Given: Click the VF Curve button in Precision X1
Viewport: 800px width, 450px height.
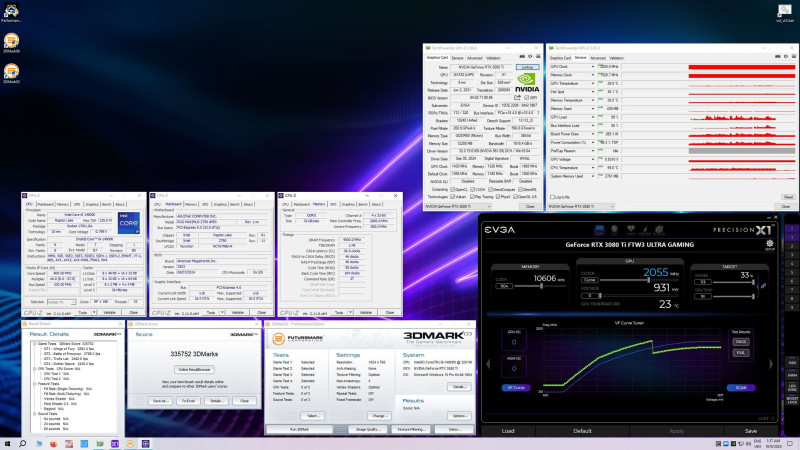Looking at the screenshot, I should click(516, 388).
